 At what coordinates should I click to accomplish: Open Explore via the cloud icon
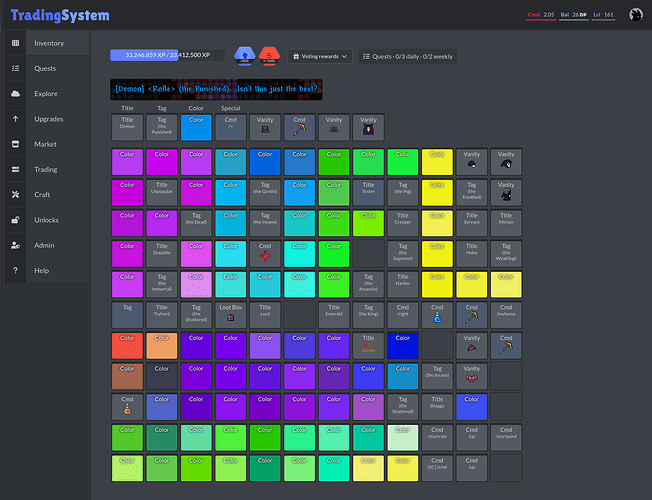point(15,94)
